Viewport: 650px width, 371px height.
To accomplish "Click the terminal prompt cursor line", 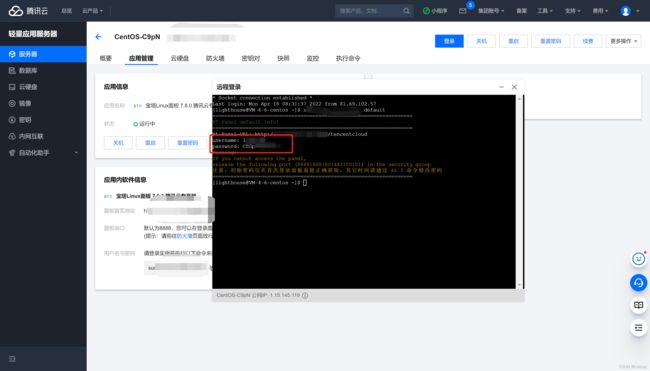I will [x=260, y=183].
